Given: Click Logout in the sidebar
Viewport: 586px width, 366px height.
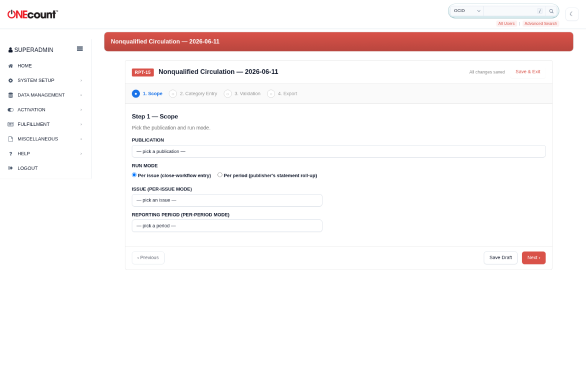Looking at the screenshot, I should (28, 168).
